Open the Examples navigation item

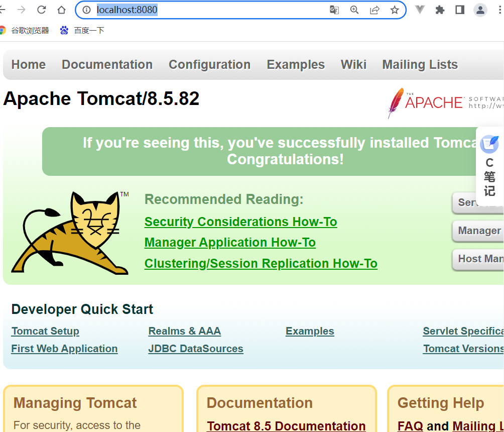(296, 65)
